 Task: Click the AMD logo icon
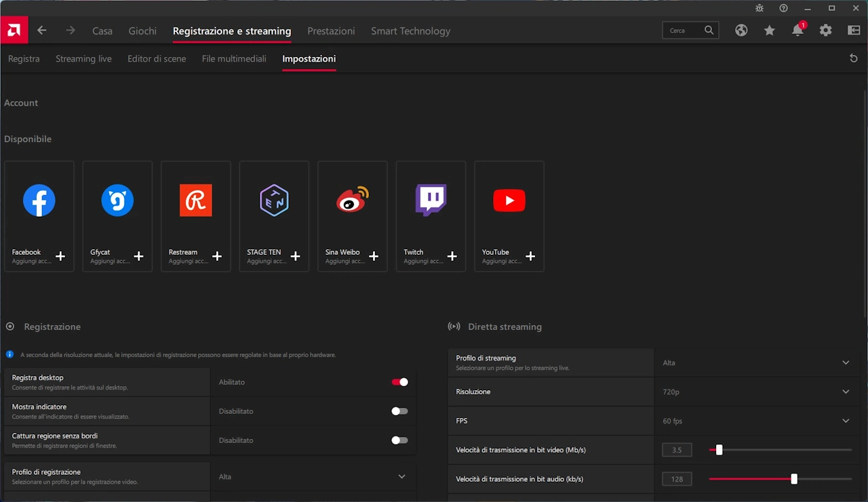tap(14, 30)
